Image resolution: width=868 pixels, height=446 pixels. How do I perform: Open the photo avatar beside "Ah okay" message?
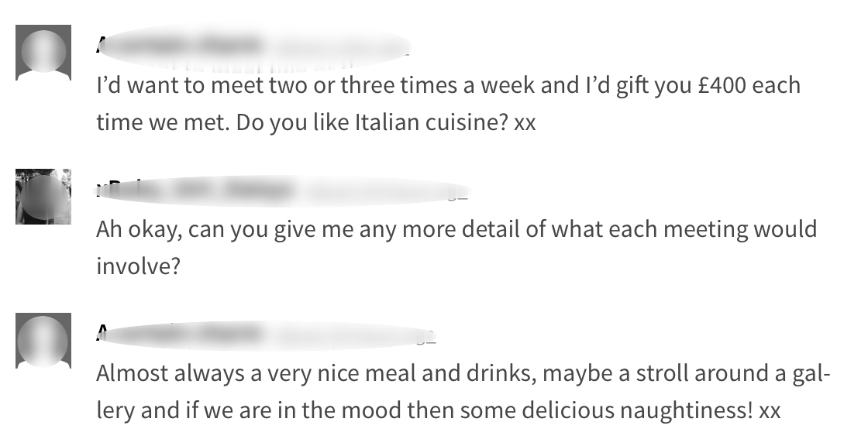pos(43,197)
